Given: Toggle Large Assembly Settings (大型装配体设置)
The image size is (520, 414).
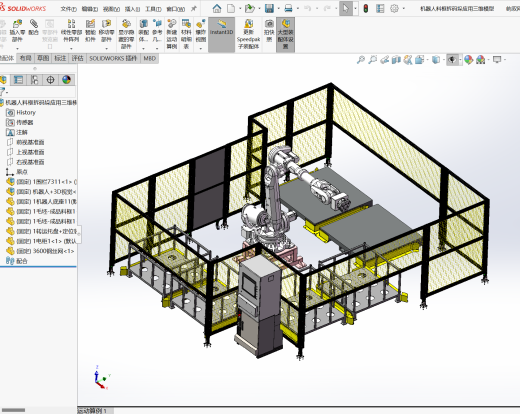Looking at the screenshot, I should click(285, 34).
